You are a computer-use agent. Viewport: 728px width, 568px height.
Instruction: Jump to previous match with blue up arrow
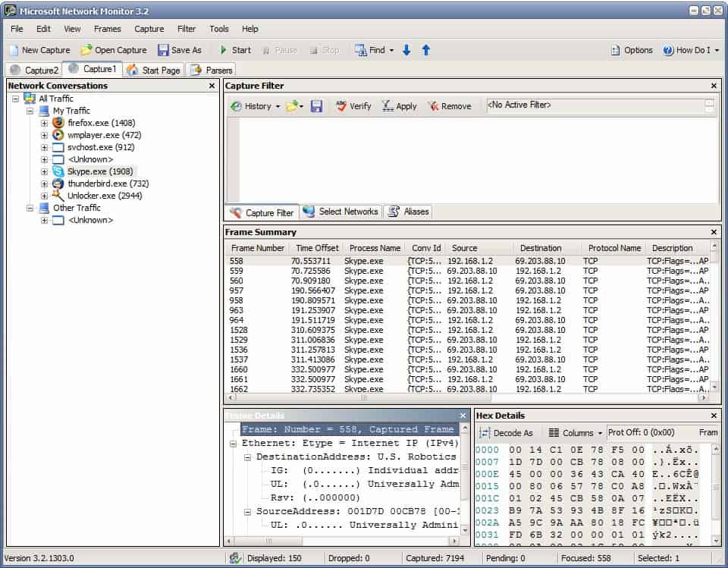point(425,50)
